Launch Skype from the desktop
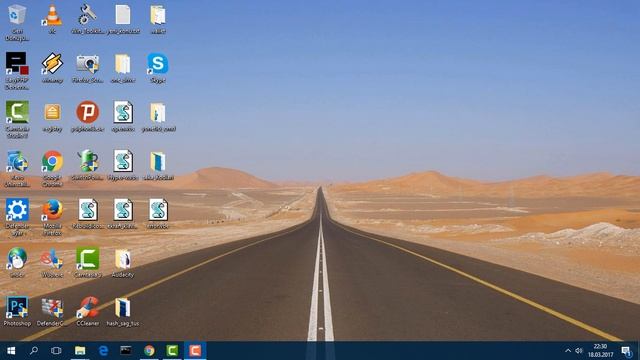 tap(158, 64)
